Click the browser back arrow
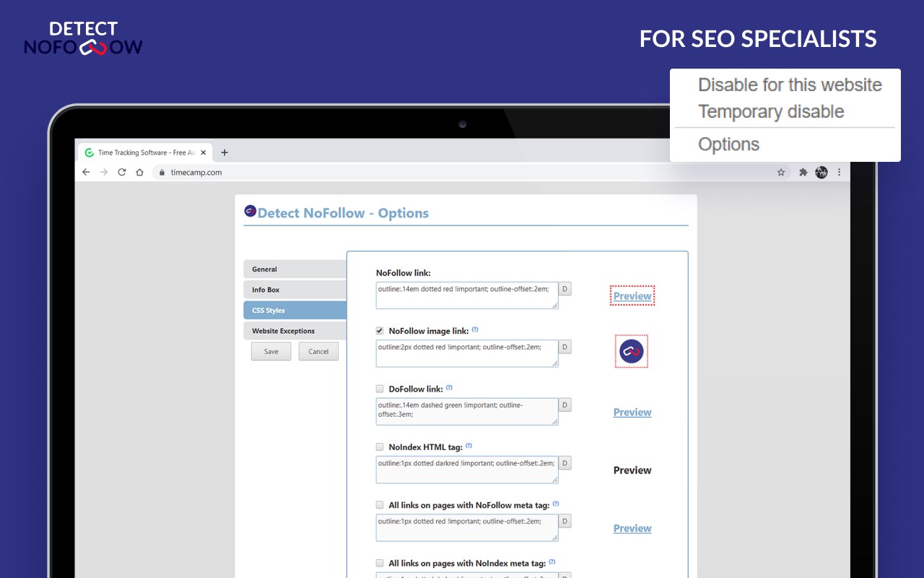 pos(86,173)
